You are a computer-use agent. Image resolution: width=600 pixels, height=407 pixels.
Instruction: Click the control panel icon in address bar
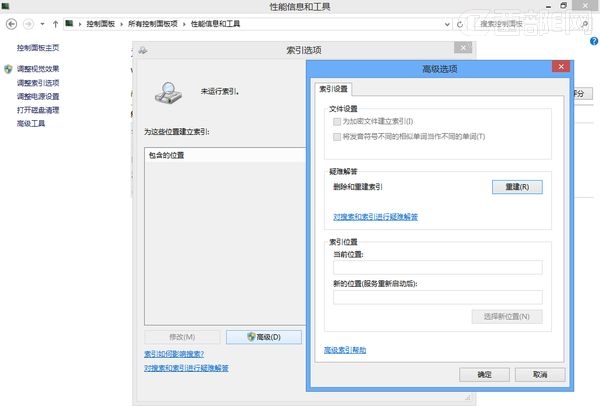pos(68,21)
